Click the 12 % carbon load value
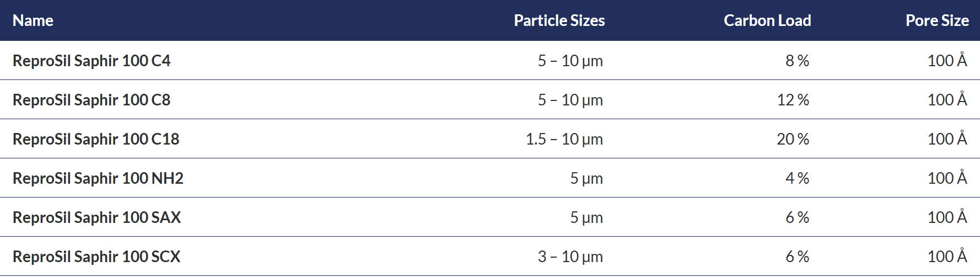Viewport: 980px width, 277px height. click(793, 100)
